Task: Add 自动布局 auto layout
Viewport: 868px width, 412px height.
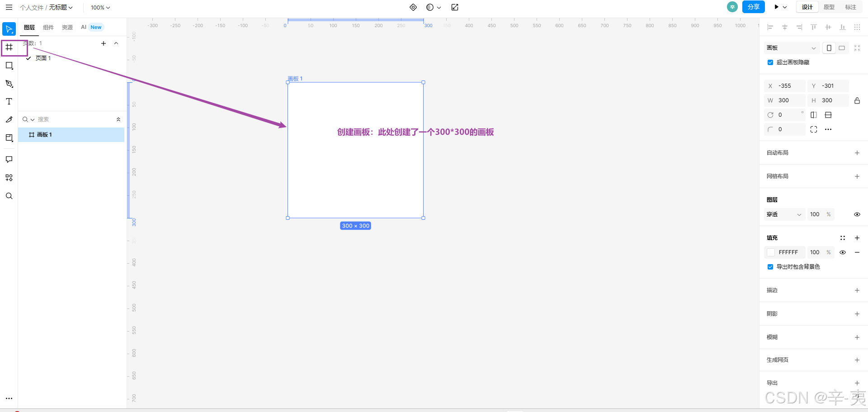Action: 857,153
